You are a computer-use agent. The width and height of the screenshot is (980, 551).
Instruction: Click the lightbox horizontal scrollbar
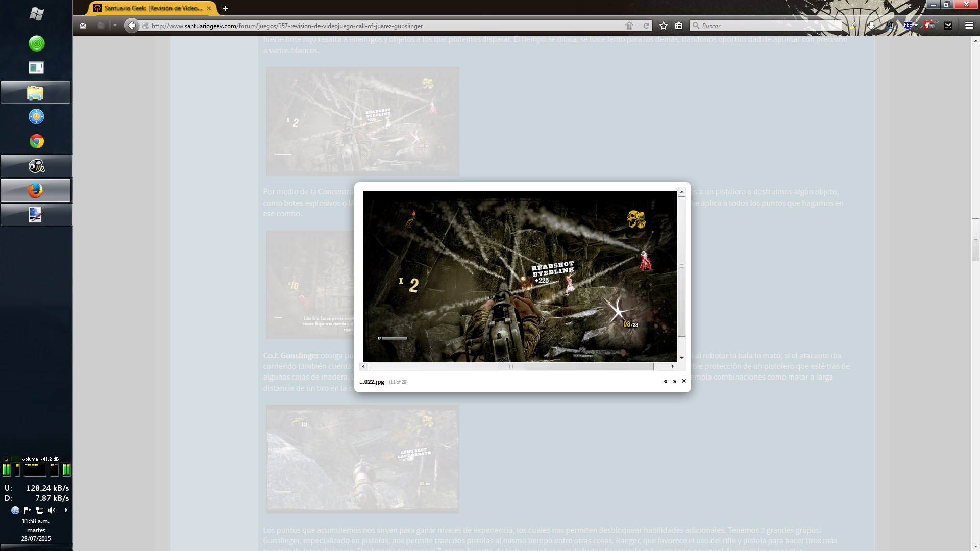tap(510, 366)
